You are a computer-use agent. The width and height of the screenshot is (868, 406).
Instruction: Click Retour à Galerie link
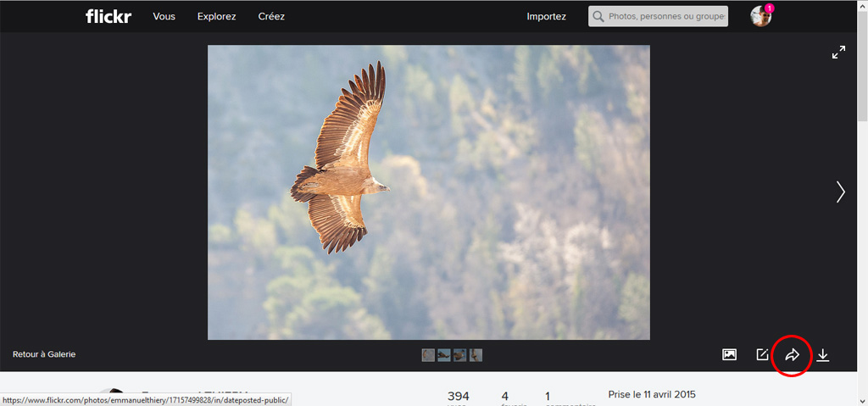pos(44,354)
